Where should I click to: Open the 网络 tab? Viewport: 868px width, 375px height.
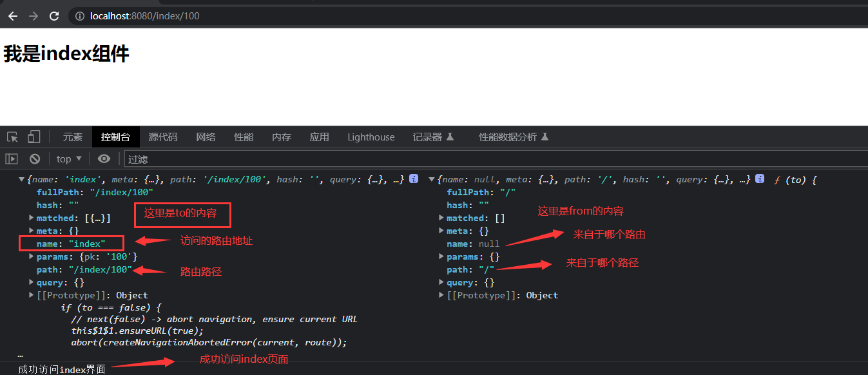click(206, 137)
